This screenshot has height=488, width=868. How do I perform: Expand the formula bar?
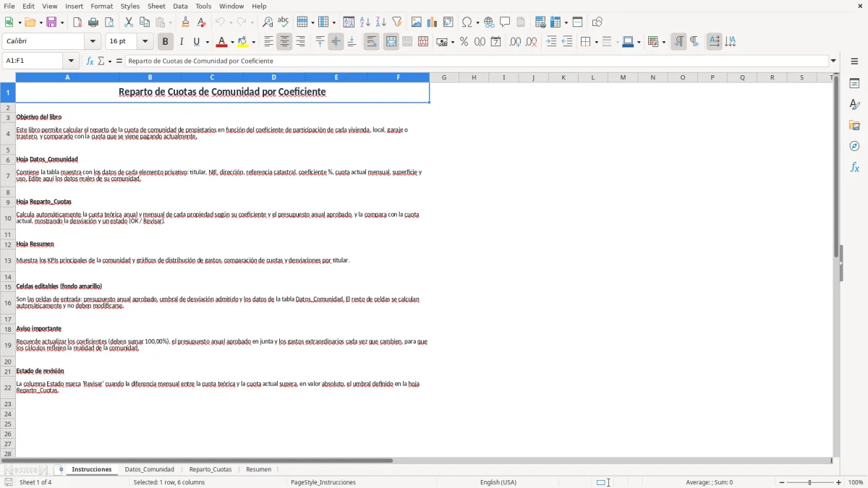pos(833,61)
